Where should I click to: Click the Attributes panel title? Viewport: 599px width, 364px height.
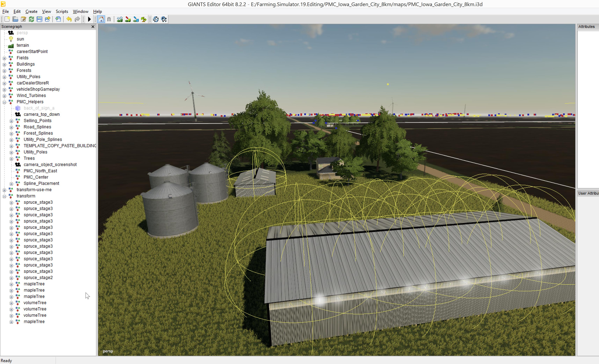(586, 27)
